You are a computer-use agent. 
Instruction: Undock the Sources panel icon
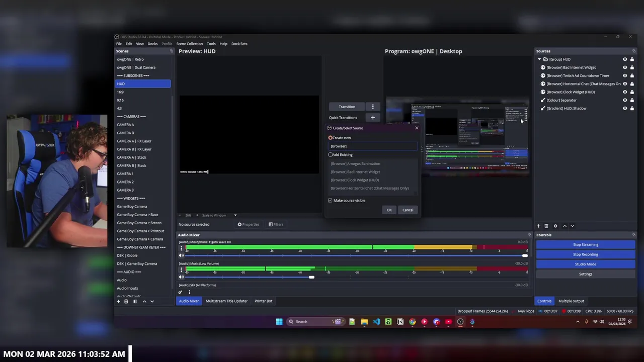(633, 51)
